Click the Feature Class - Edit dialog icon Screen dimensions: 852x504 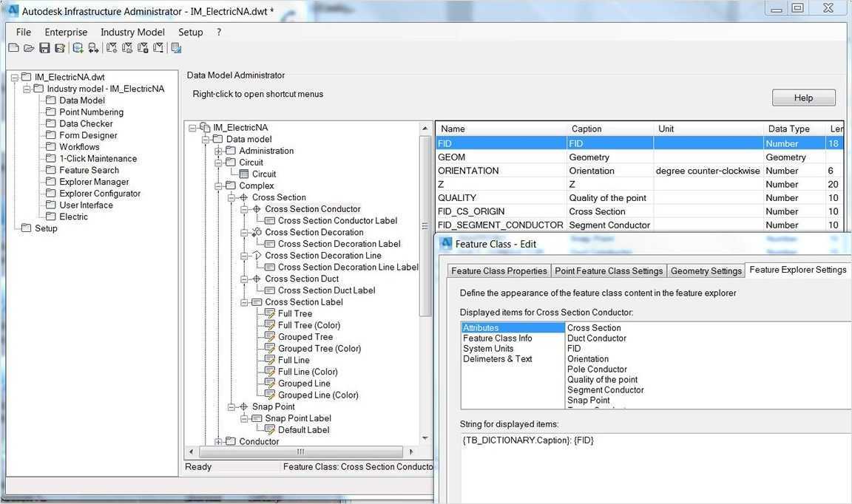coord(445,243)
